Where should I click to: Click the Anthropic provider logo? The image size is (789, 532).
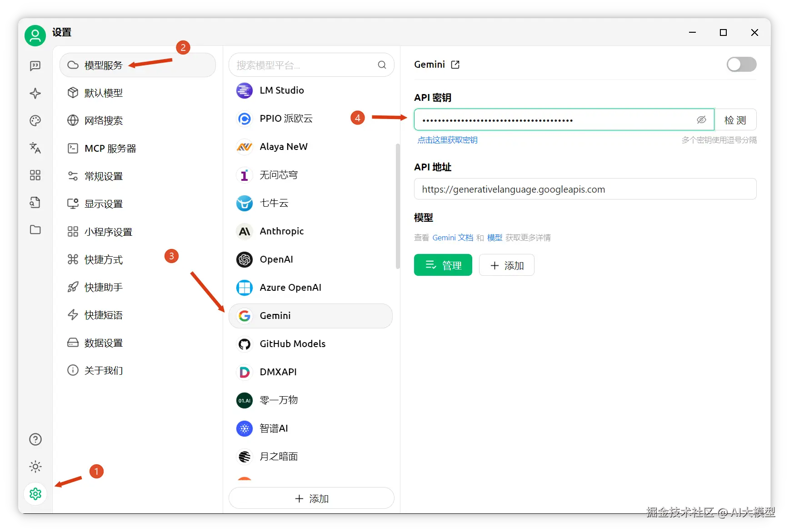point(245,231)
